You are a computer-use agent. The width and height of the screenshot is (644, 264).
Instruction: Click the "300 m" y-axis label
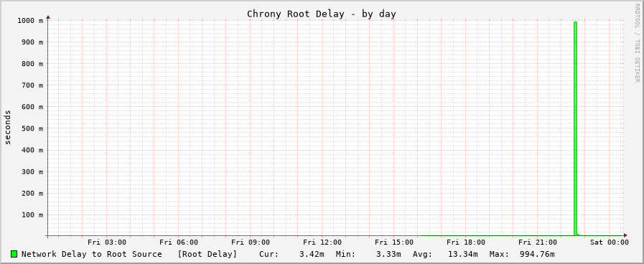[33, 171]
